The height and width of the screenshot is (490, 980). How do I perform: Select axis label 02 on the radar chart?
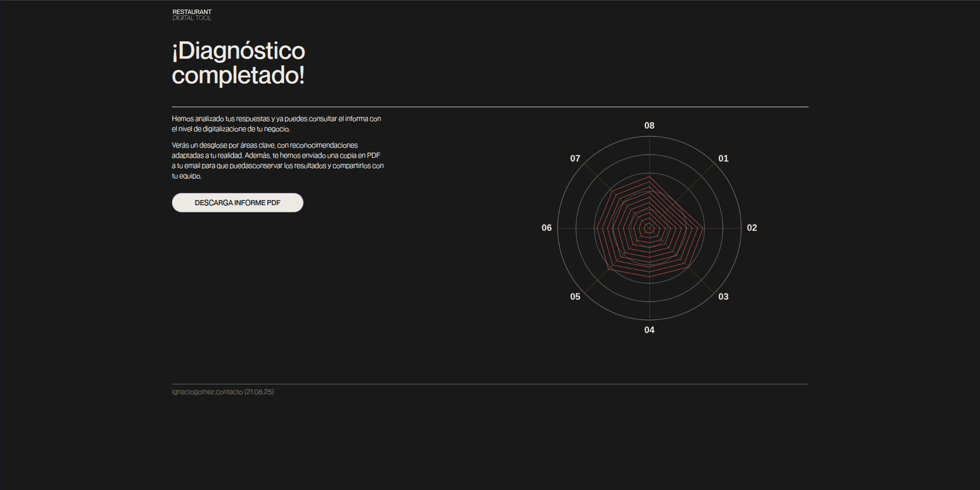click(x=752, y=228)
